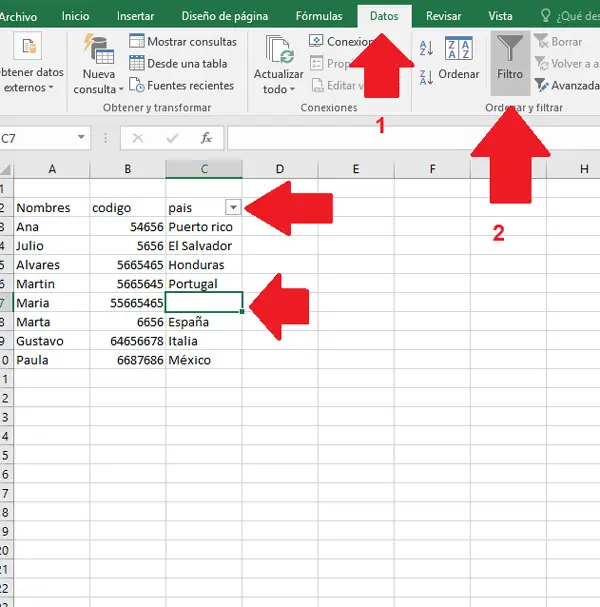Select cell with value 64656678
Screen dimensions: 600x607
tap(128, 341)
